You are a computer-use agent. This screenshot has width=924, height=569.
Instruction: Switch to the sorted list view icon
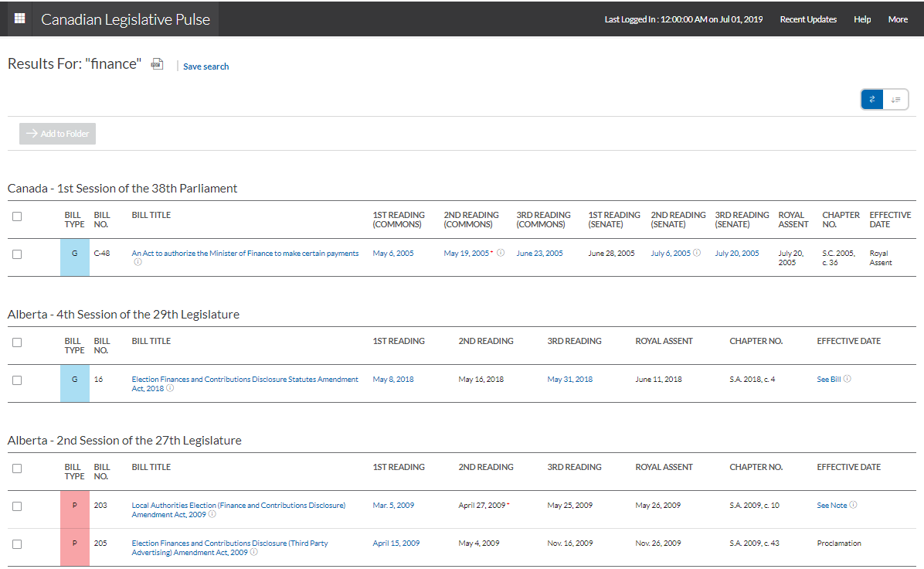(896, 99)
